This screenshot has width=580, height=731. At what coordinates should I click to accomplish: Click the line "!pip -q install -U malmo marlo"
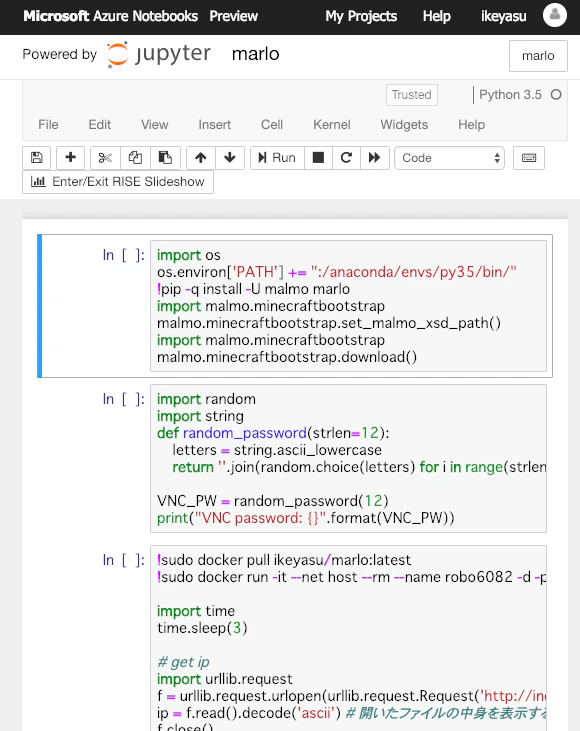[x=253, y=290]
